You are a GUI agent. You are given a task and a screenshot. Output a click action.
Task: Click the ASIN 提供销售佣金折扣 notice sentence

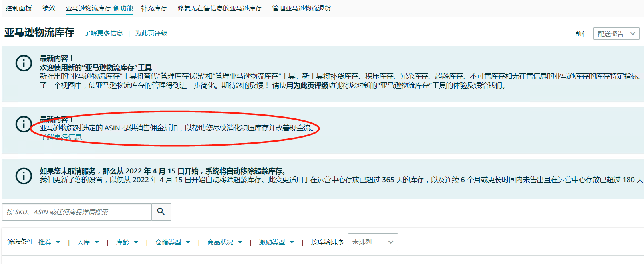[177, 128]
